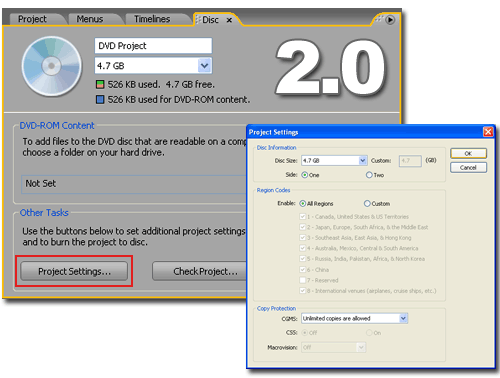Choose Custom region codes radio button

click(367, 203)
